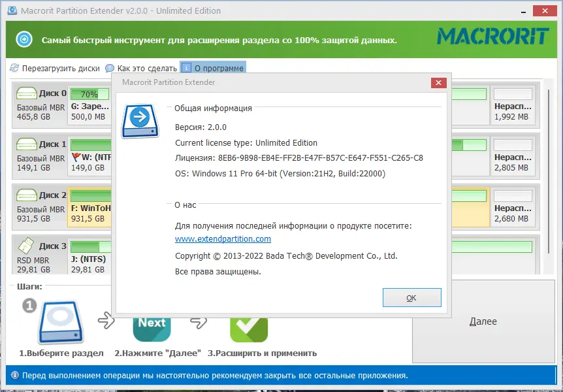563x392 pixels.
Task: Click the disk list vertical scrollbar
Action: pyautogui.click(x=549, y=171)
